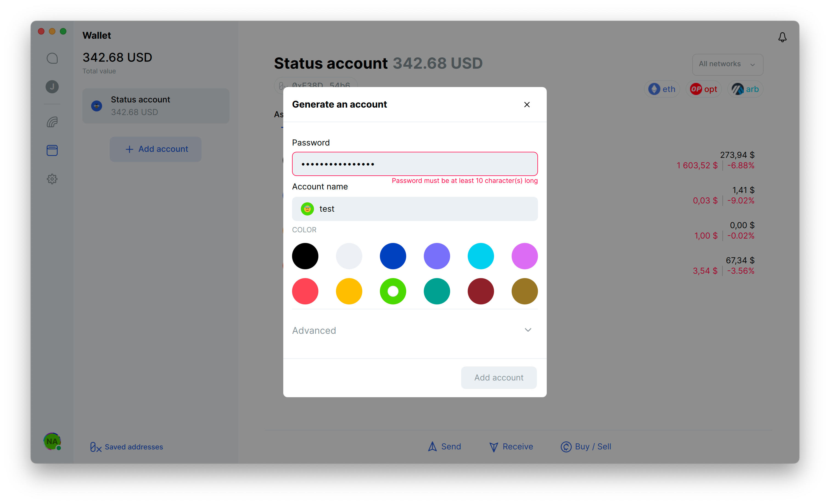Toggle the opt network filter

[704, 89]
